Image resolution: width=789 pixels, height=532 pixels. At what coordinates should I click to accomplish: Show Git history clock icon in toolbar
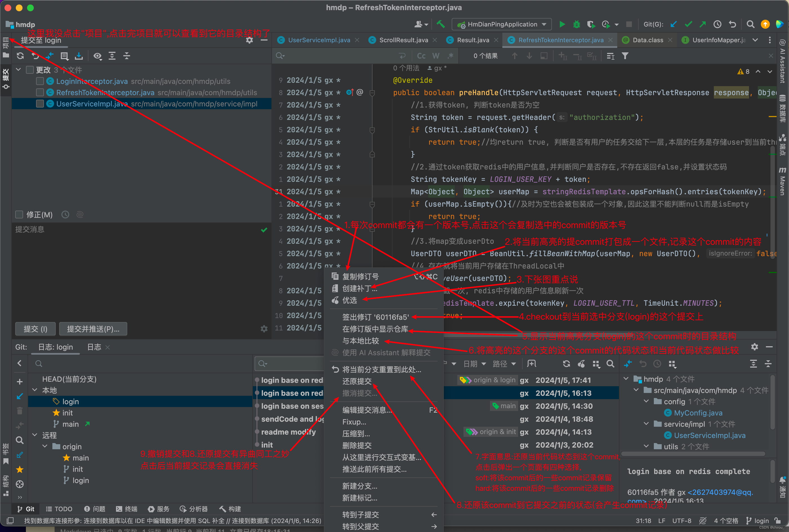(717, 24)
